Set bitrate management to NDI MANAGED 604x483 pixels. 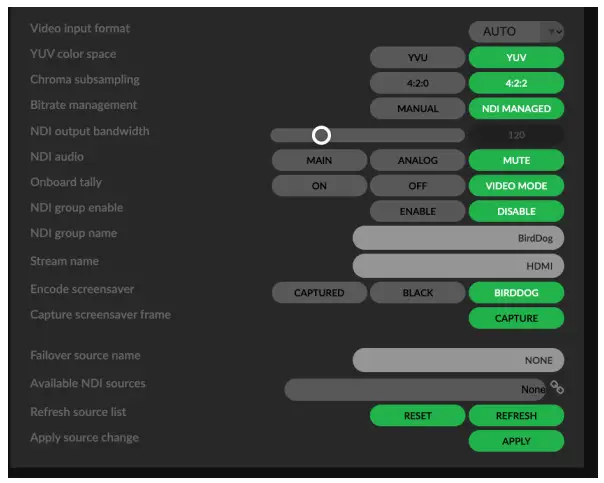coord(516,109)
